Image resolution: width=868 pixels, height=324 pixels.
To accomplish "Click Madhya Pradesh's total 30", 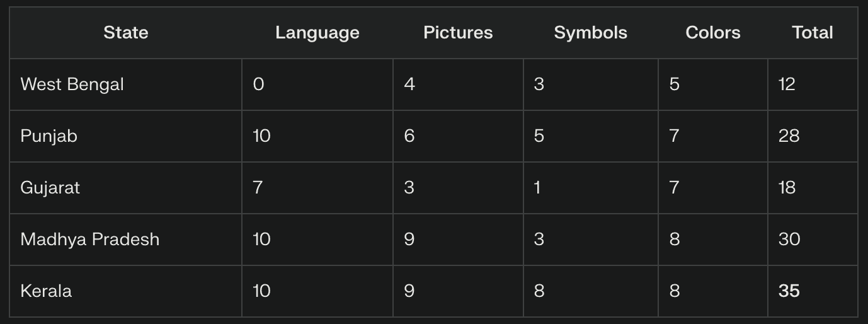I will coord(789,240).
